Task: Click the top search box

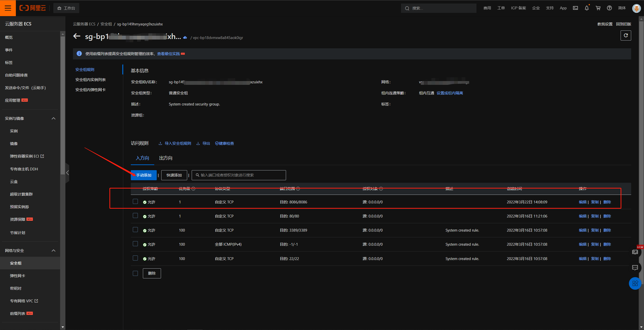Action: pos(438,8)
